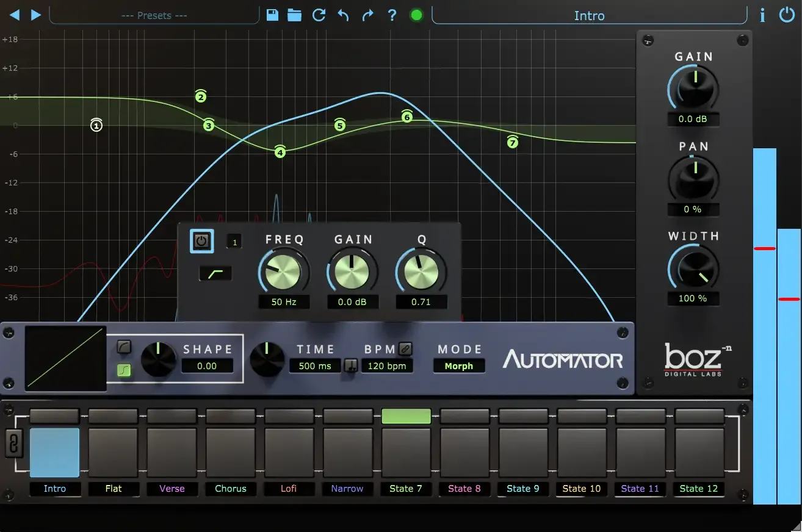
Task: Trigger the Lofi state pad
Action: pos(289,452)
